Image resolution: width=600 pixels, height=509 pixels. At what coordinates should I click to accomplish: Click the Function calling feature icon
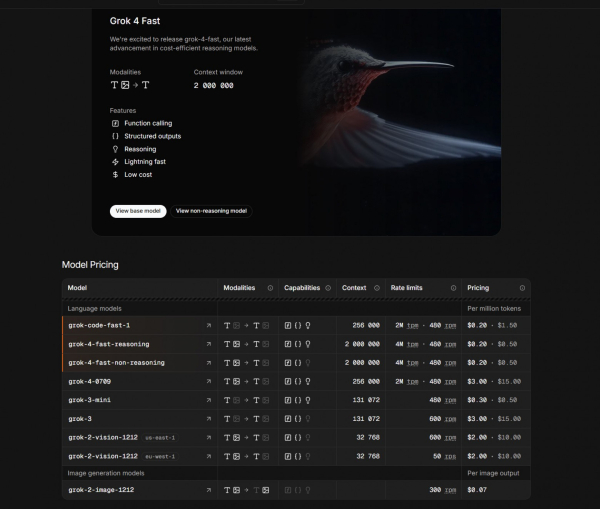[116, 123]
